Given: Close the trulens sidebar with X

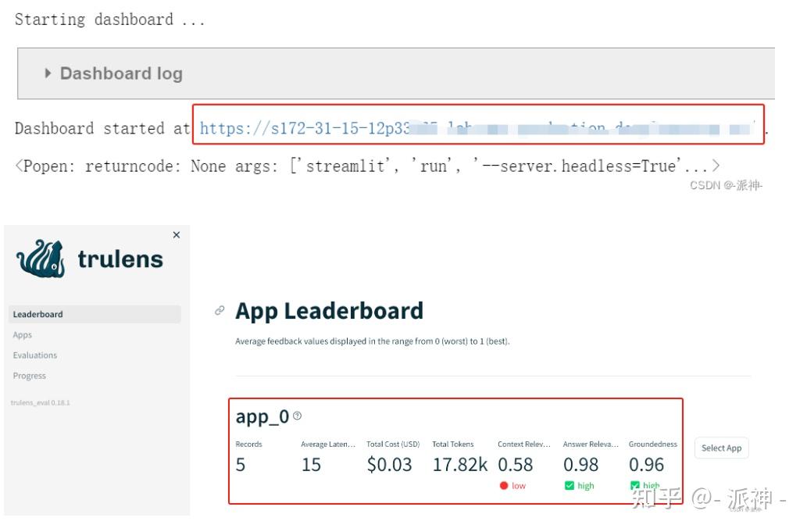Looking at the screenshot, I should (176, 235).
